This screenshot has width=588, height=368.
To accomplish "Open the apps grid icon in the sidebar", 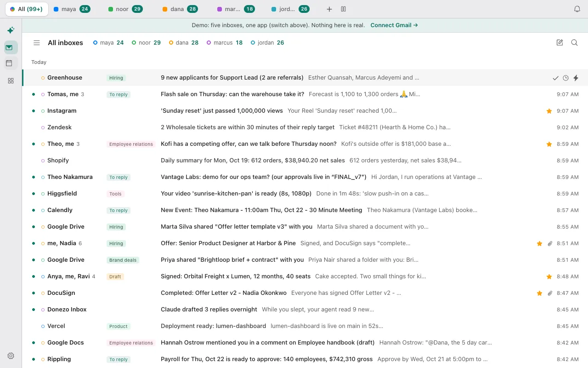I will coord(11,81).
